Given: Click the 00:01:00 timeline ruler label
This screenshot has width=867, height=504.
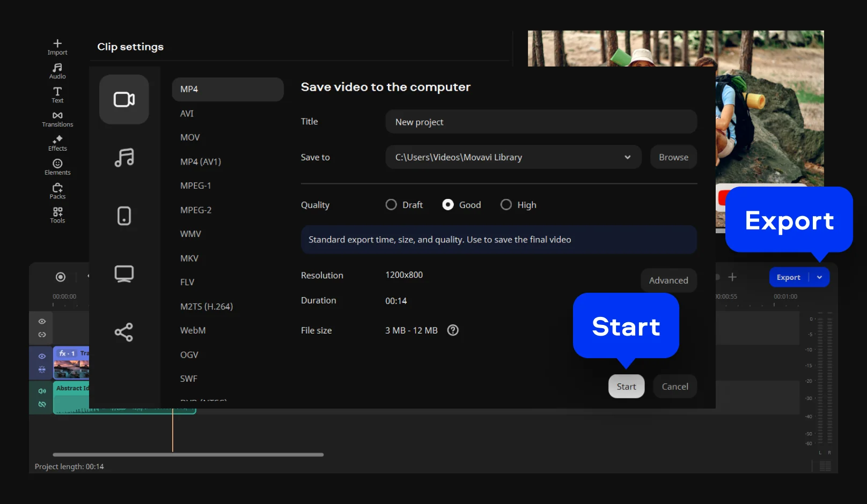Looking at the screenshot, I should pyautogui.click(x=785, y=297).
